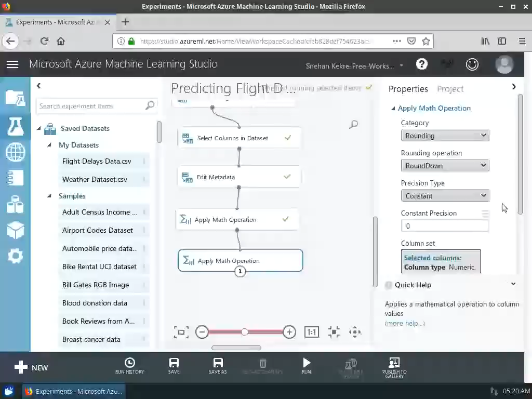Set zoom to actual size 1:1

(312, 332)
